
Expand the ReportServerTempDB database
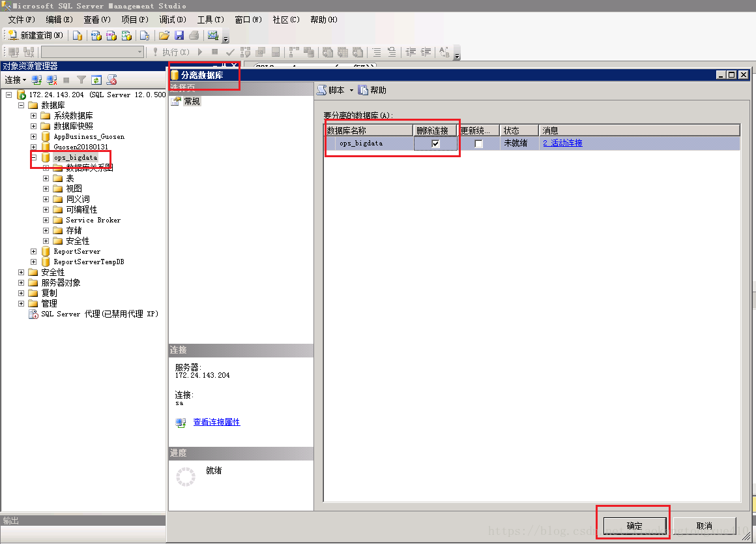coord(33,262)
